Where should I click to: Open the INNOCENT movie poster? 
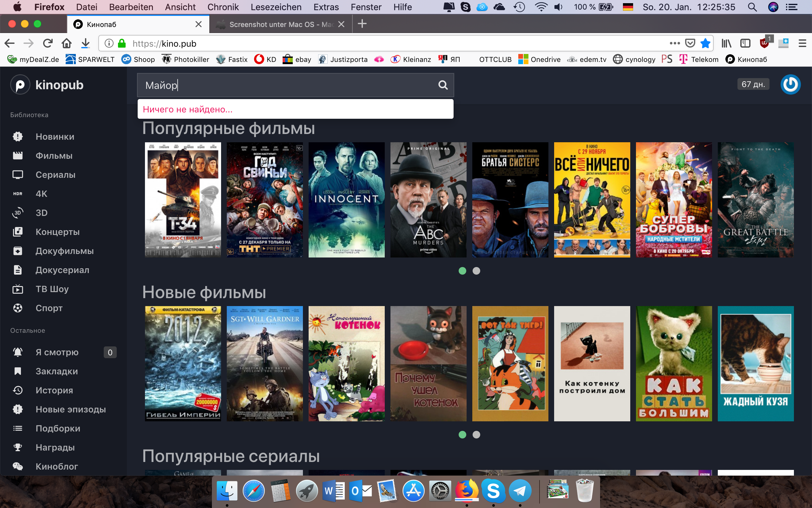pyautogui.click(x=347, y=200)
